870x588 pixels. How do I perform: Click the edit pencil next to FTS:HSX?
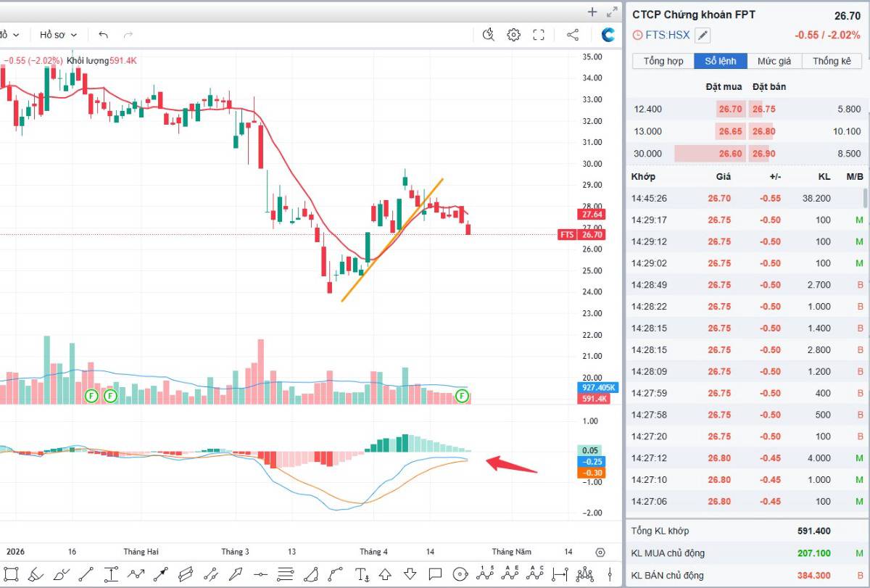703,35
